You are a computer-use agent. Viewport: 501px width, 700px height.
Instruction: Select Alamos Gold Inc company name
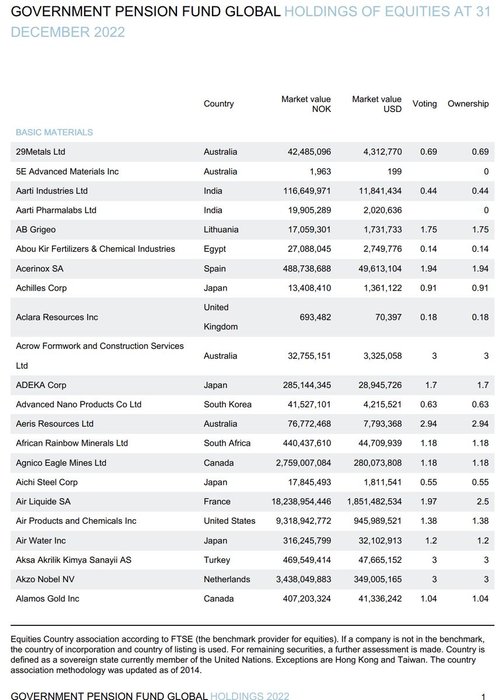tap(47, 598)
